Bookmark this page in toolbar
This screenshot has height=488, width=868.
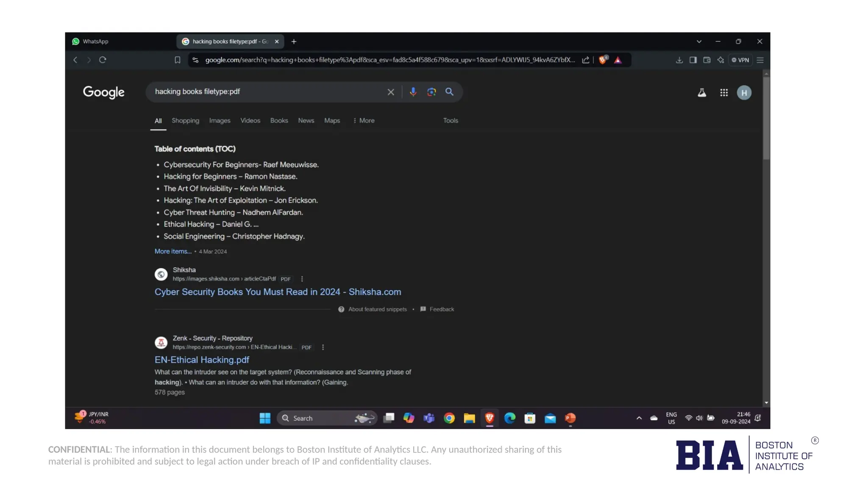pyautogui.click(x=178, y=60)
